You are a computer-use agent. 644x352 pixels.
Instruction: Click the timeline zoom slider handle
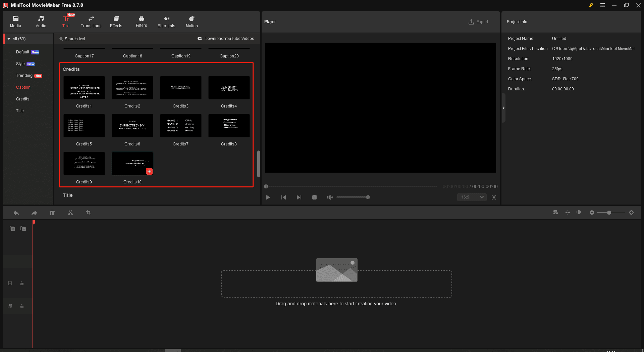tap(609, 213)
